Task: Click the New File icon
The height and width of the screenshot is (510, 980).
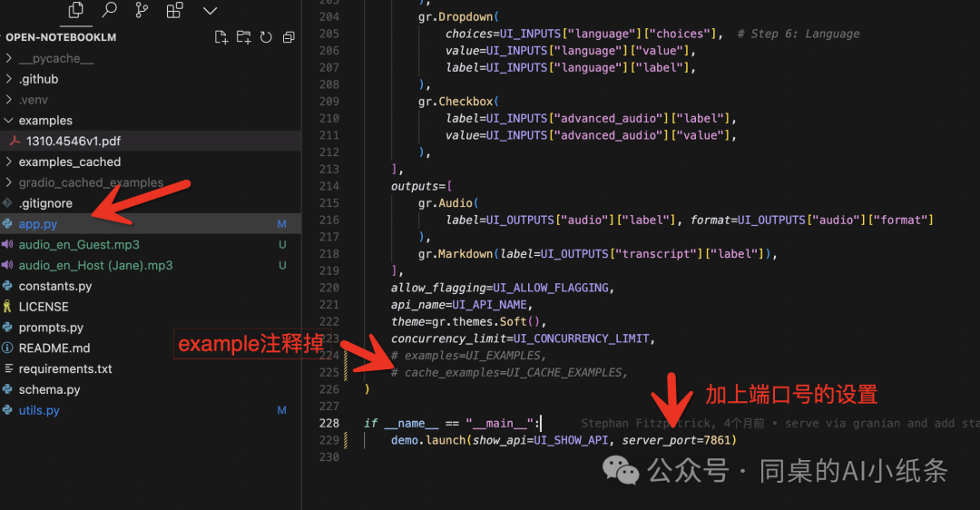Action: point(221,37)
